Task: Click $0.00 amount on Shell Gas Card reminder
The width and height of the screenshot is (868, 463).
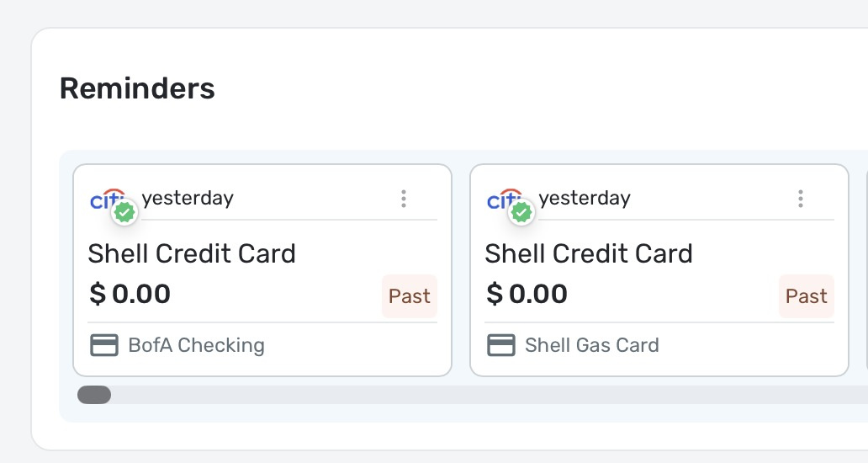Action: point(527,294)
